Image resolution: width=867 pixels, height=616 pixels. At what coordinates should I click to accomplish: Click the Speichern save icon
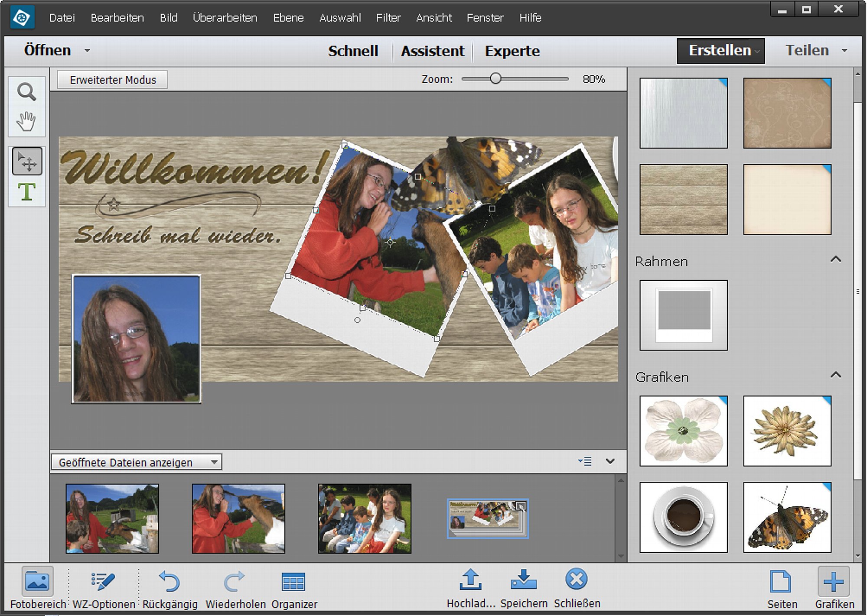pyautogui.click(x=524, y=580)
